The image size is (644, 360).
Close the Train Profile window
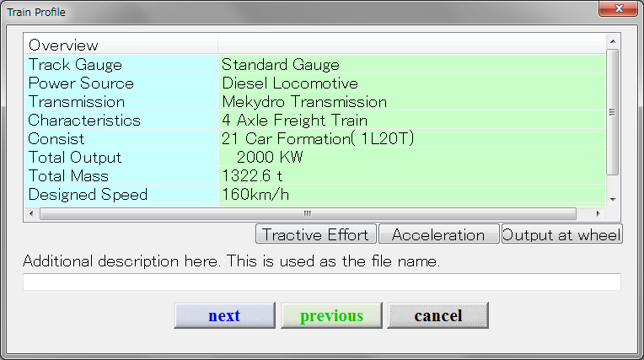pos(618,8)
